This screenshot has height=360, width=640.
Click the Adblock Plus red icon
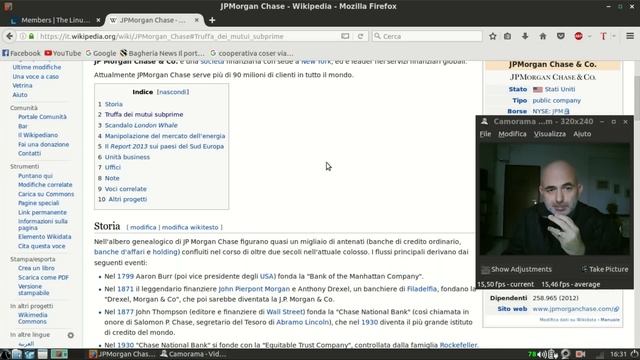click(578, 36)
